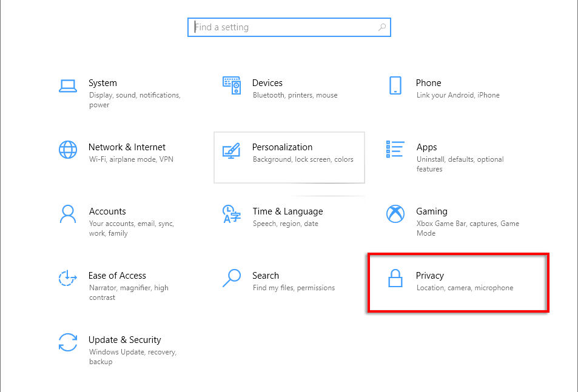Click 'Narrator, magnifier, high contrast' description

(x=129, y=293)
